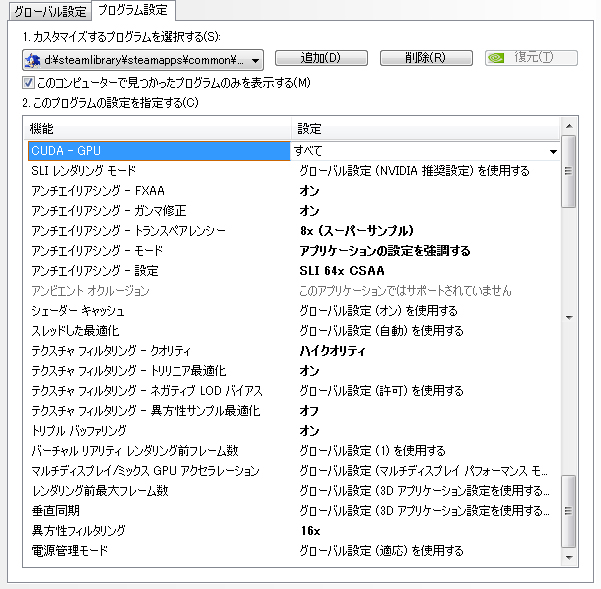This screenshot has height=589, width=601.
Task: Select テクスチャ フィルタリング - 異方性サンプル最適化 feature
Action: [x=146, y=411]
